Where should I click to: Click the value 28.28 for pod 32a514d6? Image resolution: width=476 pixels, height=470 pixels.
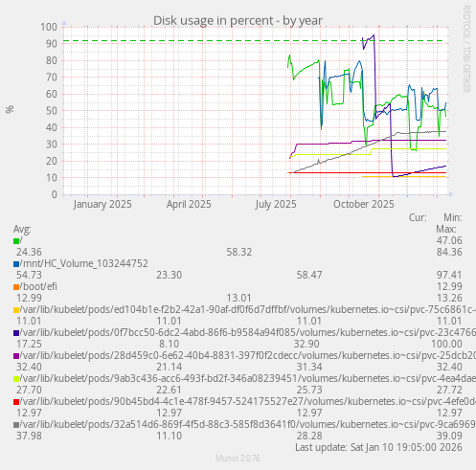point(309,436)
